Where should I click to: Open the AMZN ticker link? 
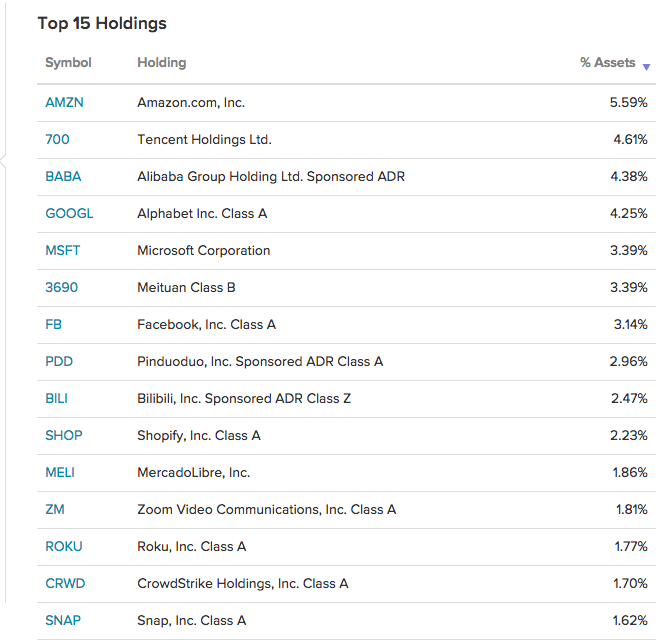tap(64, 102)
